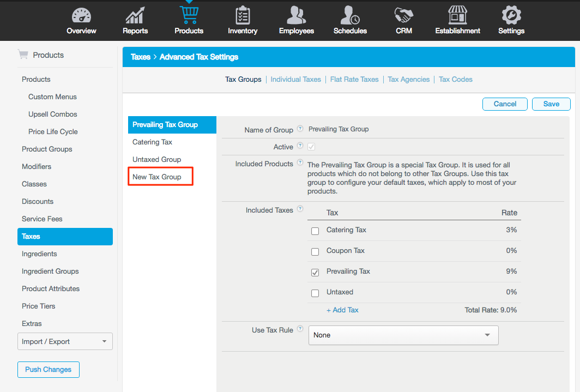Viewport: 580px width, 392px height.
Task: Select the Products cart icon
Action: 189,15
